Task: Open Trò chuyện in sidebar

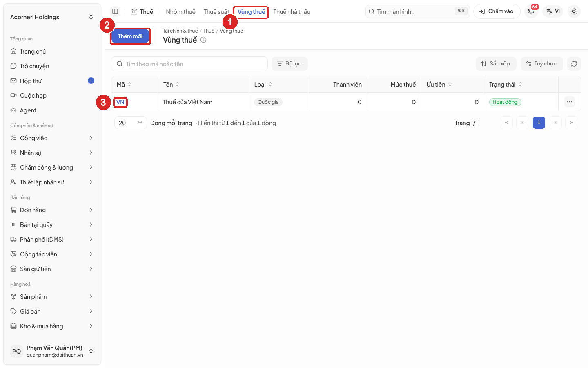Action: click(x=52, y=66)
